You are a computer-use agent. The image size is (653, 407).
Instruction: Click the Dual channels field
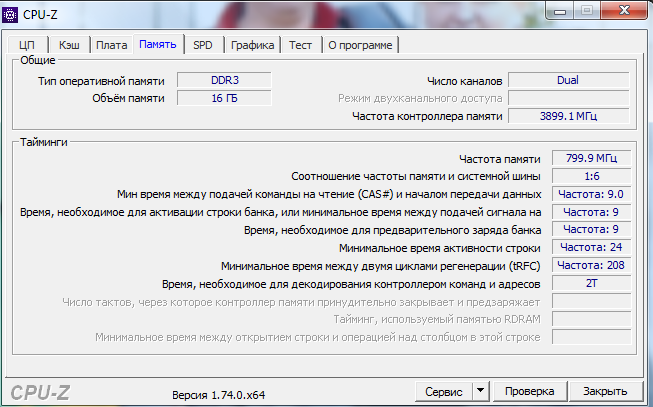tap(568, 80)
